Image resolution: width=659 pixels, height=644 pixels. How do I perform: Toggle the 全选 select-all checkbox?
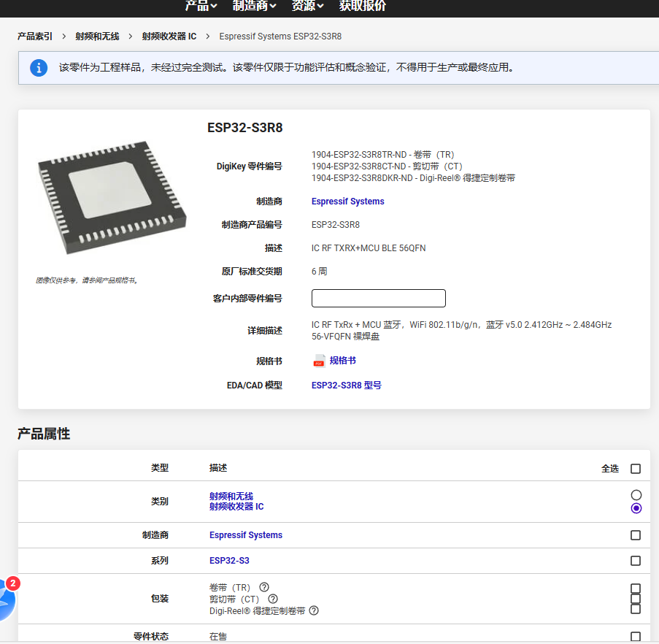(x=636, y=469)
